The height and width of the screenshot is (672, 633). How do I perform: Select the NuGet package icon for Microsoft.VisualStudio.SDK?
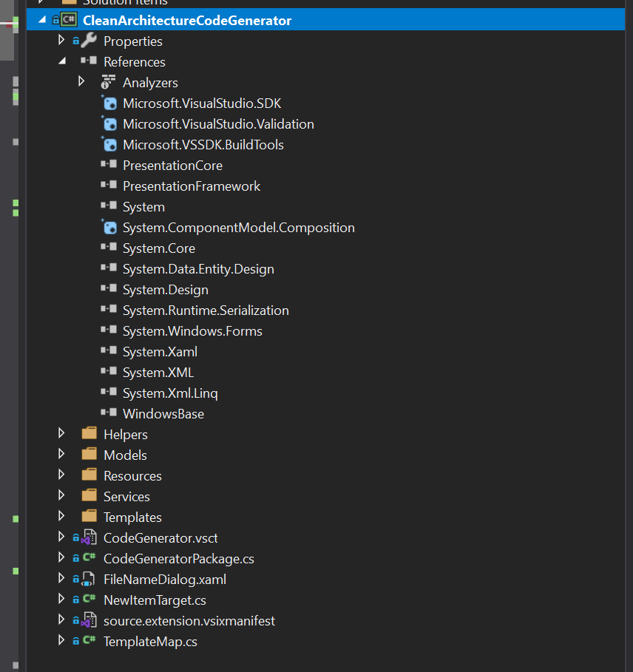[x=109, y=103]
